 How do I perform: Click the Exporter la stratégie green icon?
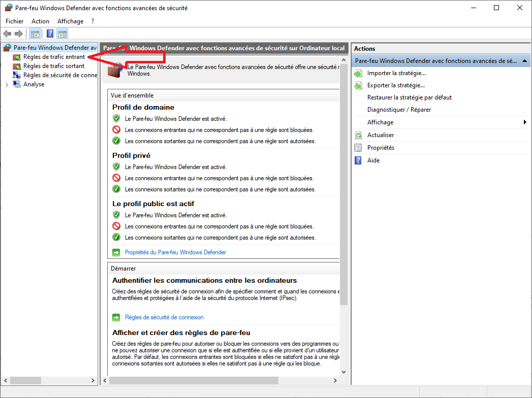click(358, 85)
